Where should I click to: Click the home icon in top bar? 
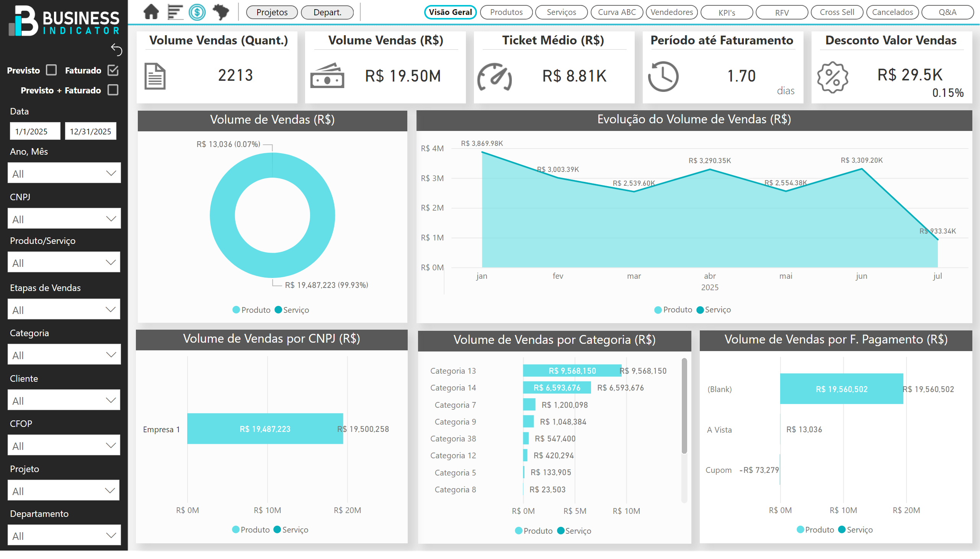(x=151, y=12)
